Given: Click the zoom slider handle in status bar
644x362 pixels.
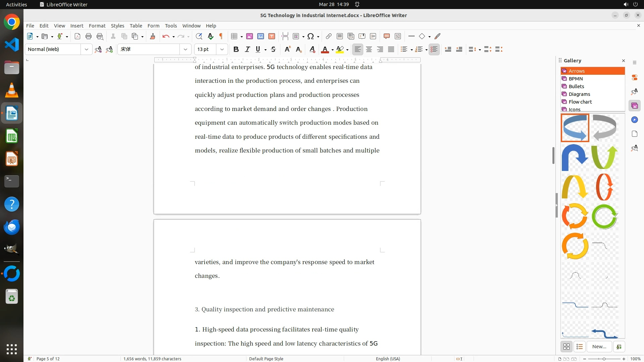Looking at the screenshot, I should (604, 359).
